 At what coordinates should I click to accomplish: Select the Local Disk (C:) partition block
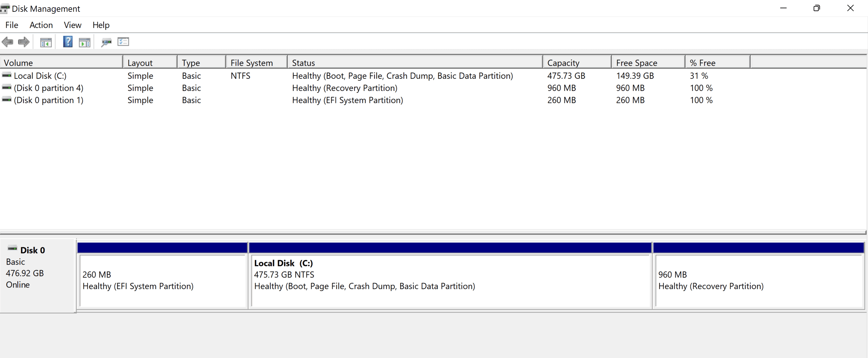click(450, 275)
